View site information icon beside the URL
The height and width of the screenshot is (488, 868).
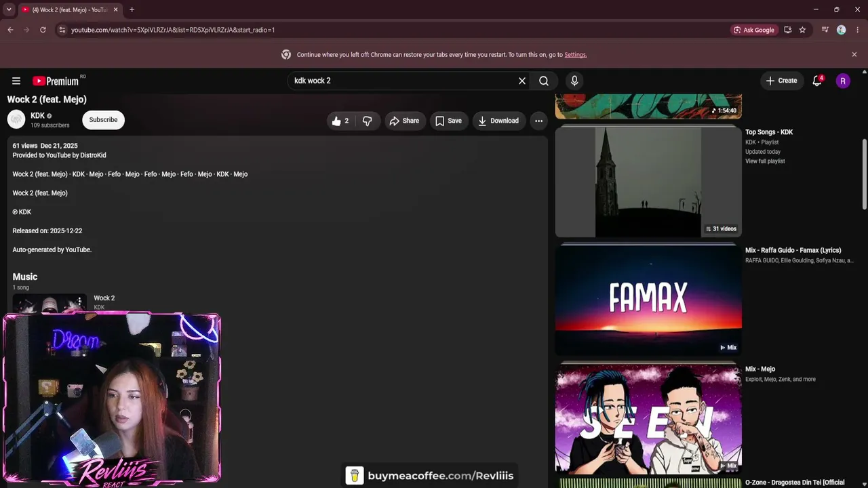click(x=62, y=30)
